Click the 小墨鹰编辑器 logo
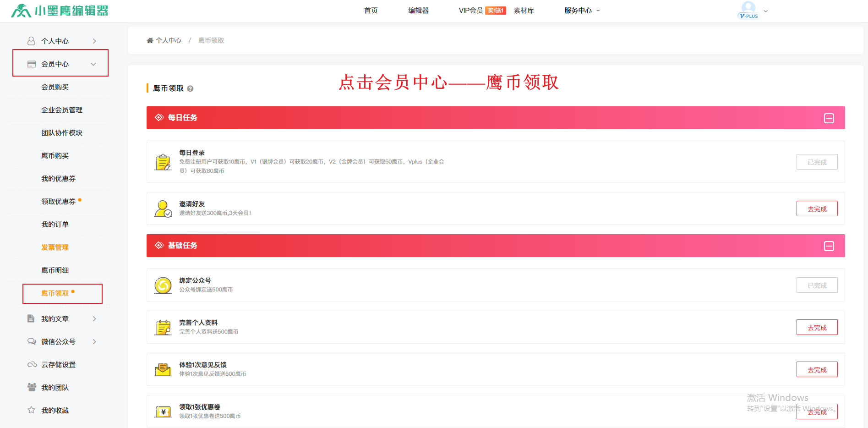 (60, 11)
